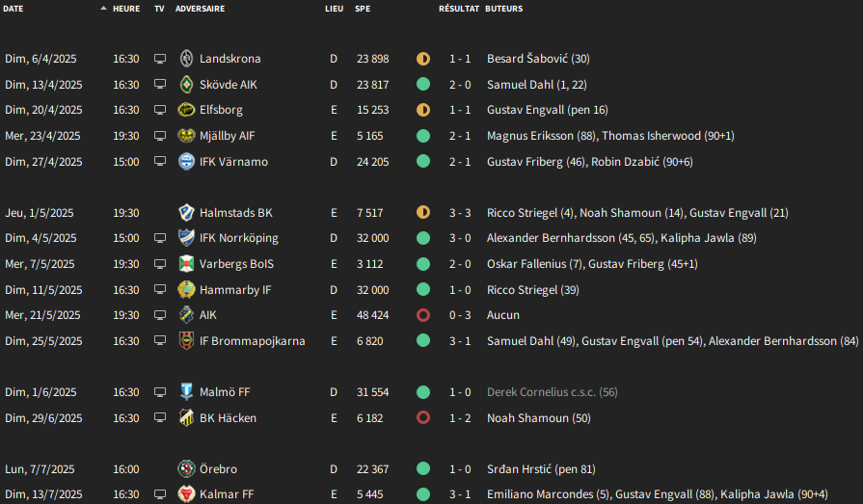
Task: Click the Malmö FF club badge
Action: 186,392
